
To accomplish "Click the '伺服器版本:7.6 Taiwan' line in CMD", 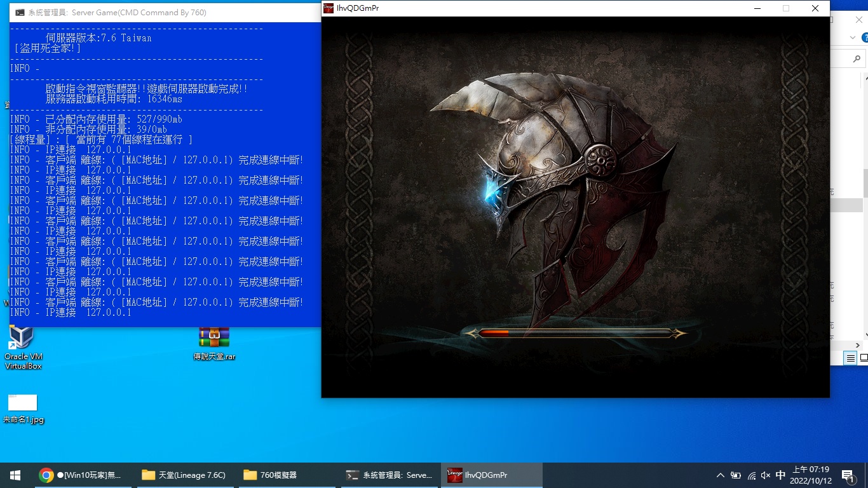I will coord(98,38).
